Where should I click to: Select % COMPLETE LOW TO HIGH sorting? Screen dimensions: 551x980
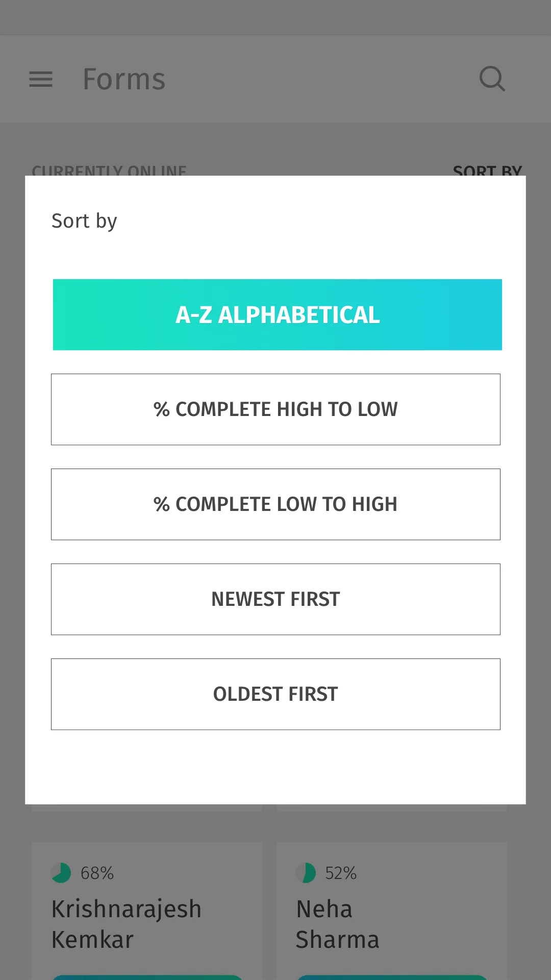[x=275, y=504]
